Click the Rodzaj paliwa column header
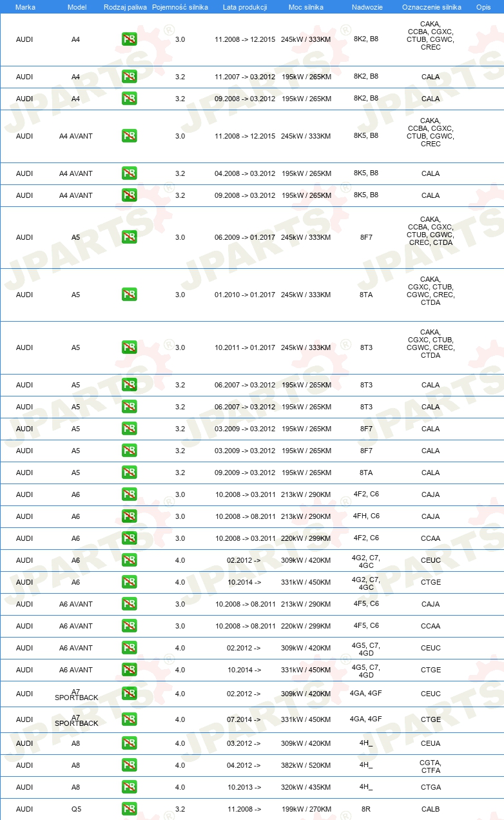The height and width of the screenshot is (820, 504). 125,6
